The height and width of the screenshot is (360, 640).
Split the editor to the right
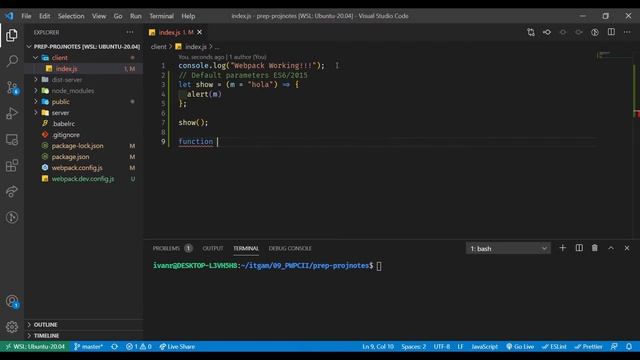coord(611,32)
